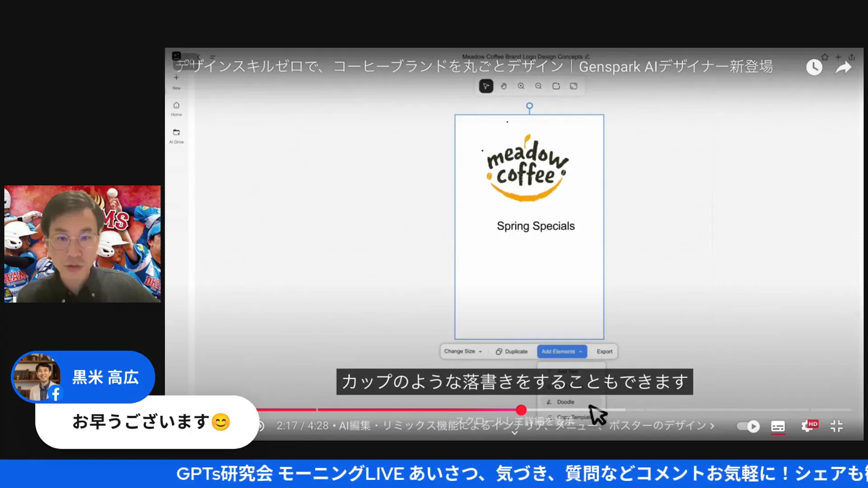Click the zoom out magnifier icon
Viewport: 868px width, 488px height.
tap(538, 86)
